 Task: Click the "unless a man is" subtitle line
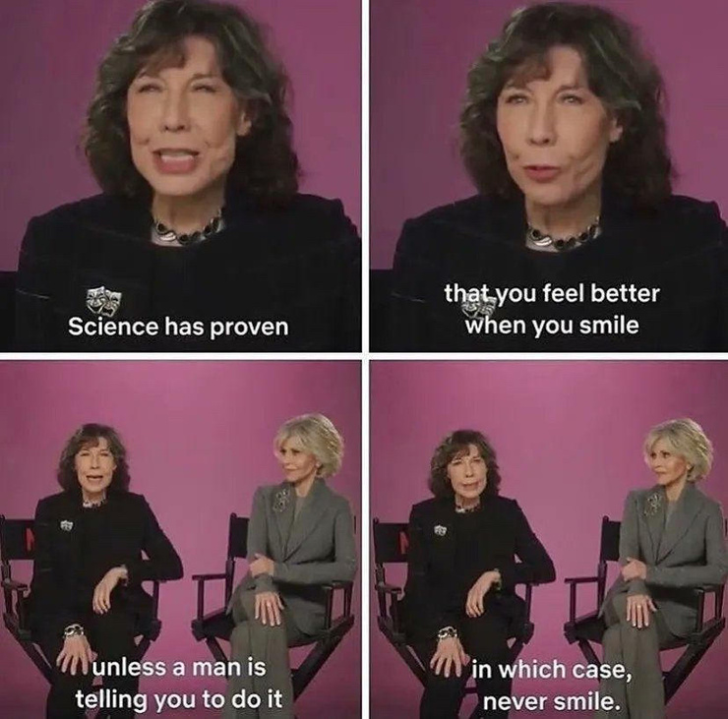[180, 668]
